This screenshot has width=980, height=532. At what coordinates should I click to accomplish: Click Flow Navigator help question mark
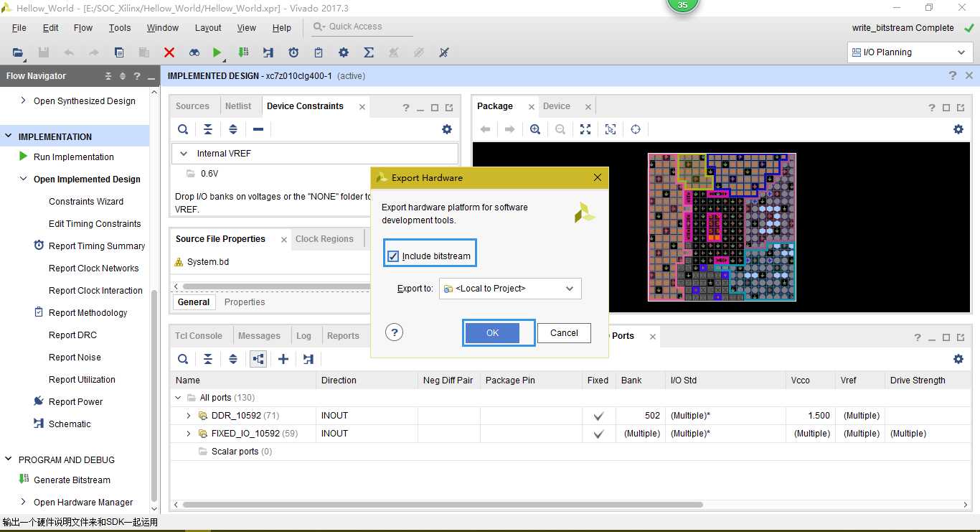click(x=136, y=76)
